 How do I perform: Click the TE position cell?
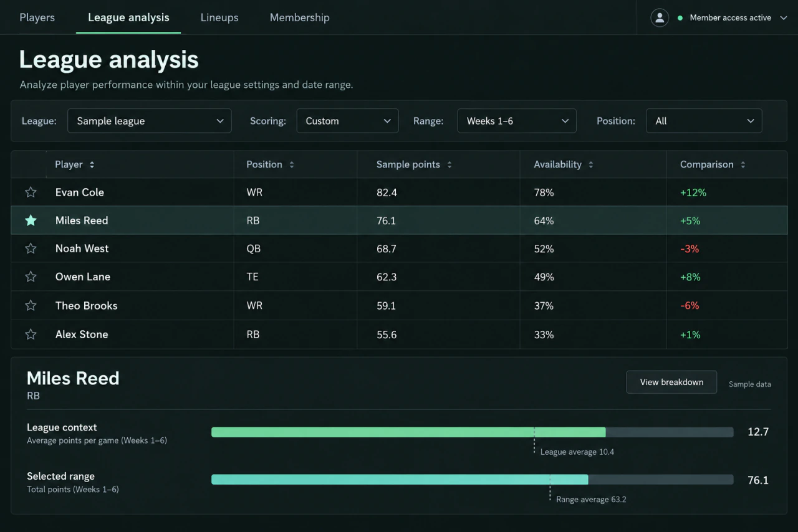pos(252,277)
